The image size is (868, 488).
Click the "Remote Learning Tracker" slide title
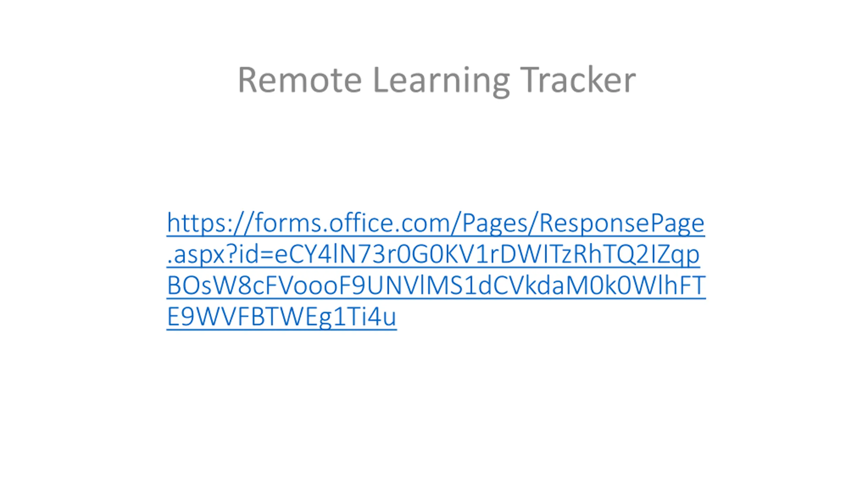point(437,80)
